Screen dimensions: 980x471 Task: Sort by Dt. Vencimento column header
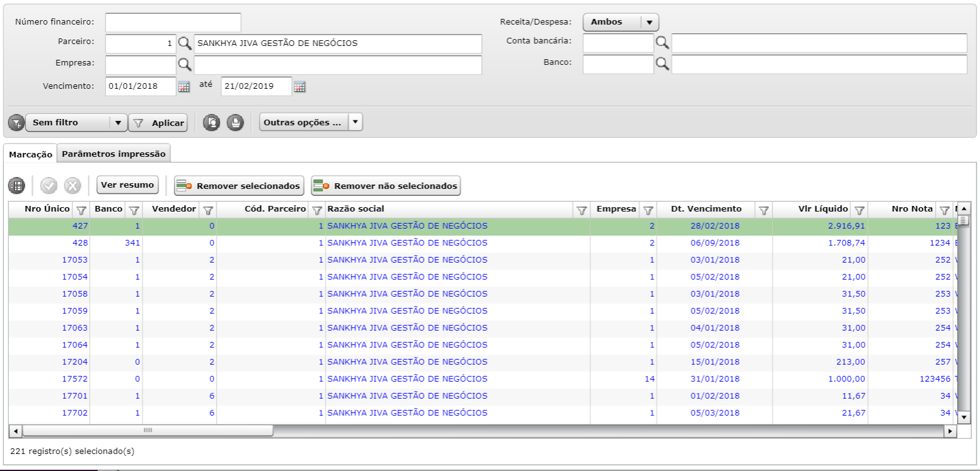[x=706, y=209]
